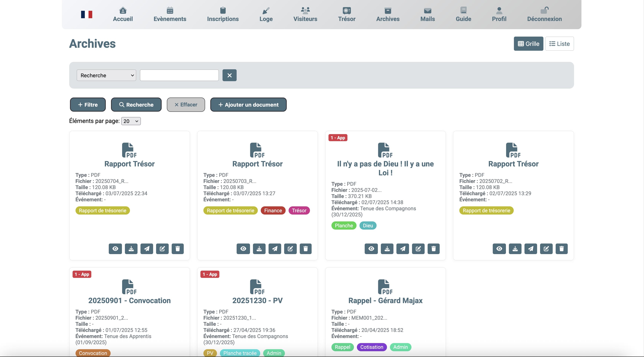Image resolution: width=644 pixels, height=357 pixels.
Task: Click the eye preview icon on first Rapport Trésor card
Action: point(115,249)
